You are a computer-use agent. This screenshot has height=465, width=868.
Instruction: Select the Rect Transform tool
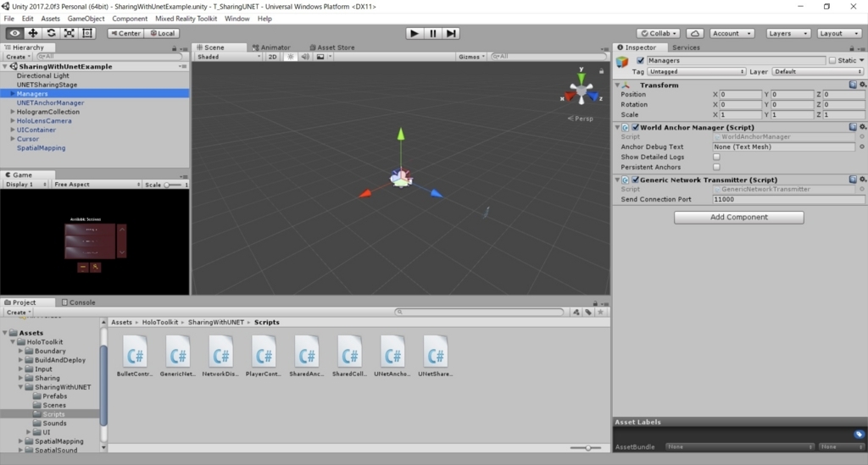[x=87, y=33]
